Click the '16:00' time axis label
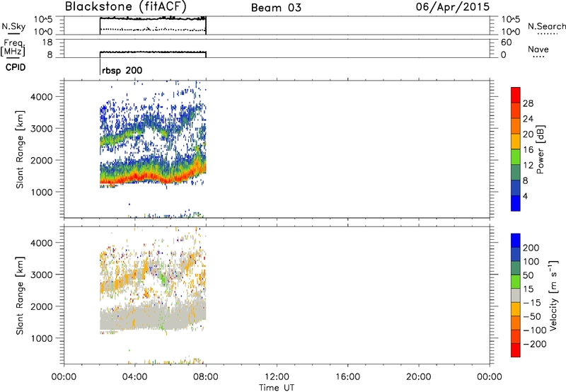566x392 pixels. pos(347,377)
